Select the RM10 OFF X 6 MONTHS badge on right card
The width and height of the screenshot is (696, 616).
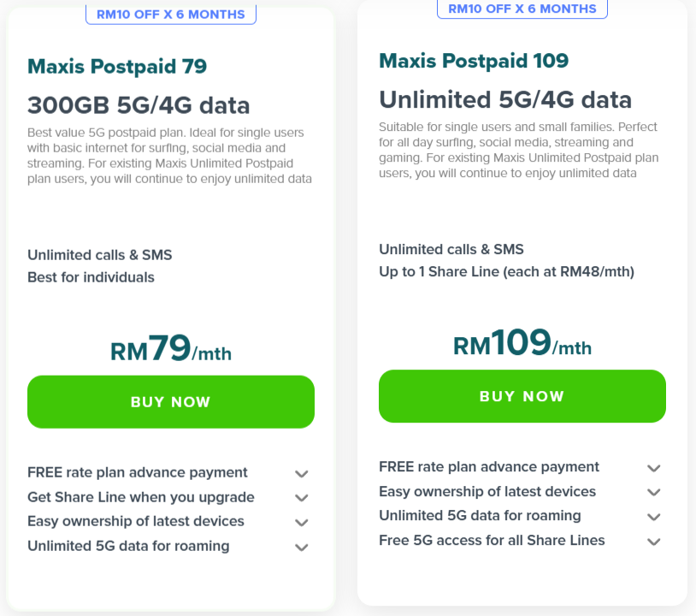pyautogui.click(x=522, y=9)
